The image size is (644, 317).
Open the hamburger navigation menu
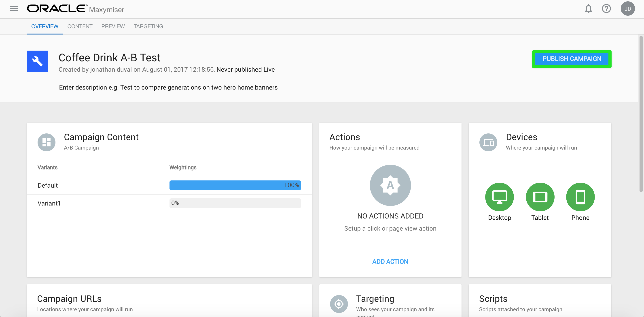pyautogui.click(x=14, y=9)
